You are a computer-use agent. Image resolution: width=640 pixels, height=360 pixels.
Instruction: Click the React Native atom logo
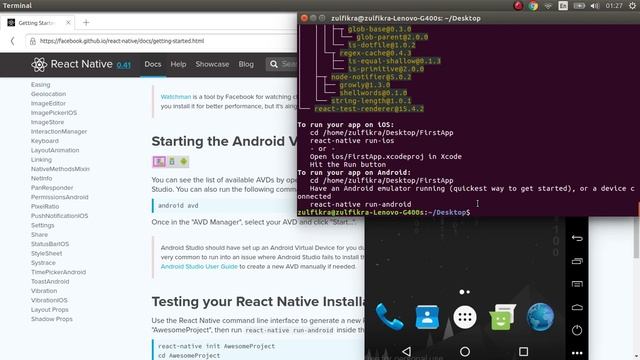point(39,64)
